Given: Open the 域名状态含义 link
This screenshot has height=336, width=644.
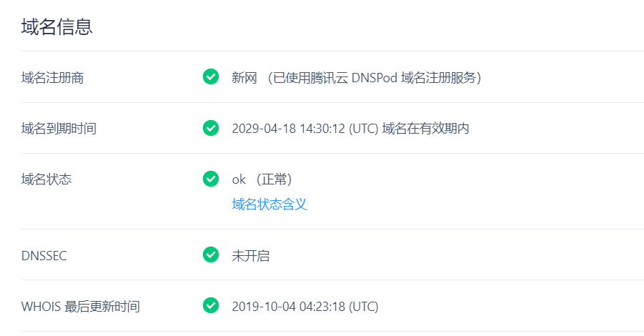Looking at the screenshot, I should point(269,204).
